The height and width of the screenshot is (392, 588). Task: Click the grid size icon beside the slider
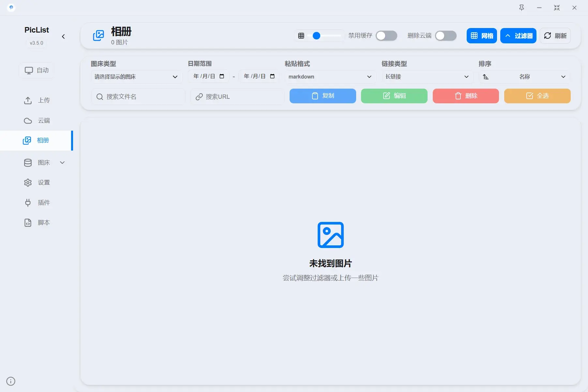pyautogui.click(x=301, y=36)
